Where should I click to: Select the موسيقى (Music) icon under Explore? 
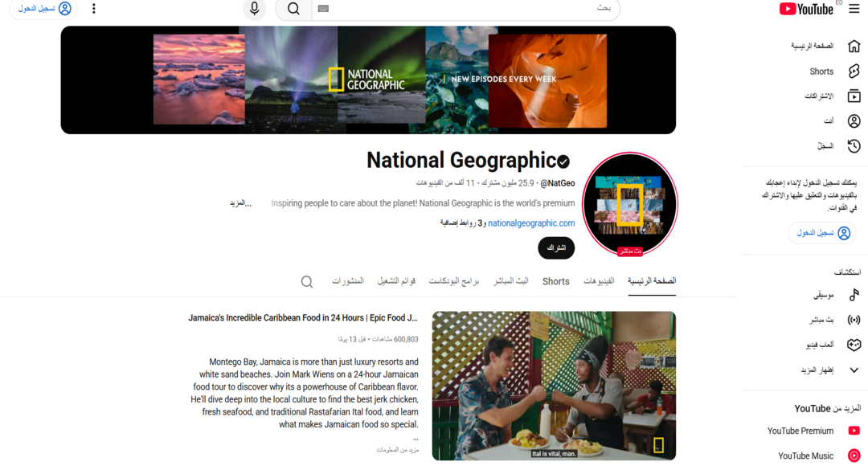pos(854,295)
